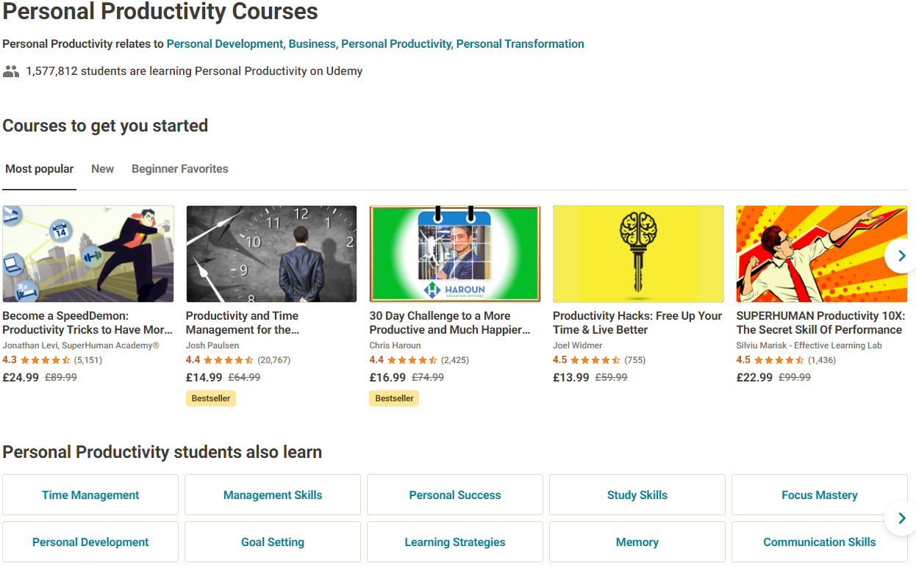Open the Time Management topic button

tap(90, 495)
